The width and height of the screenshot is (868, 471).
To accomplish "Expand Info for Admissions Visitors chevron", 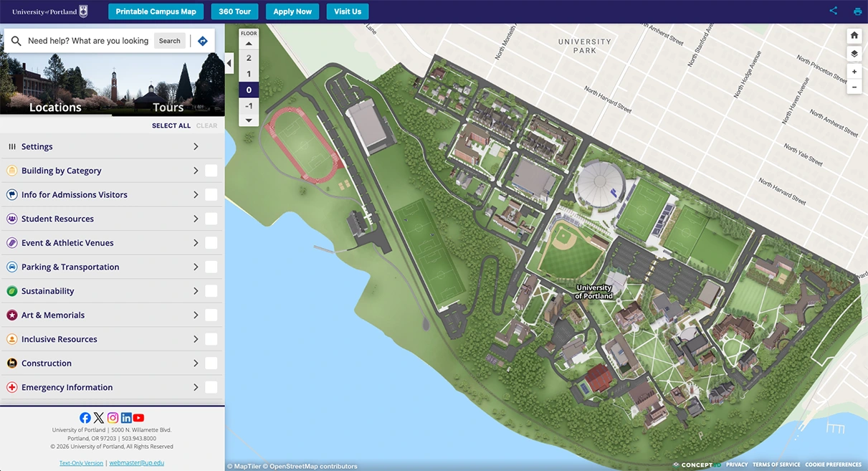I will point(196,195).
